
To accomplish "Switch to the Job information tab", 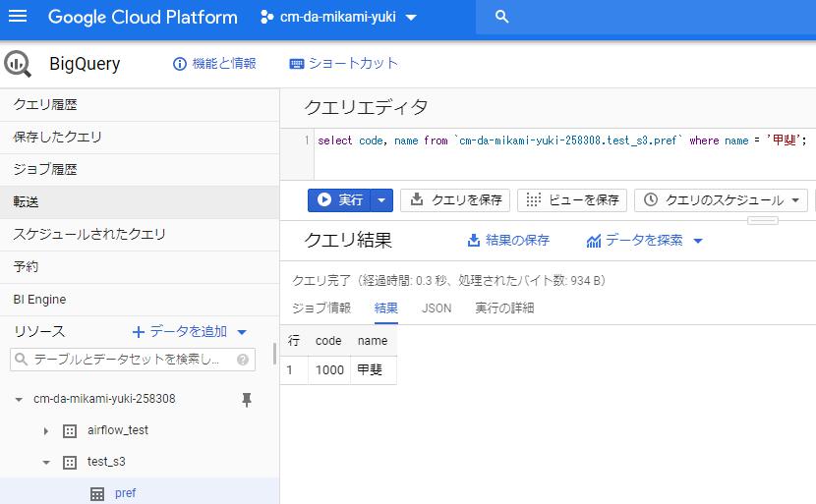I will 321,308.
